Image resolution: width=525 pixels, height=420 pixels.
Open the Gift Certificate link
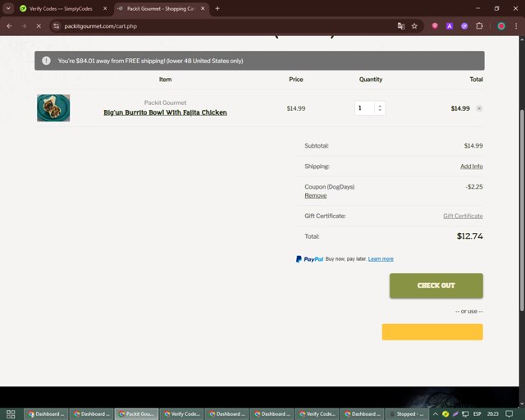point(463,216)
